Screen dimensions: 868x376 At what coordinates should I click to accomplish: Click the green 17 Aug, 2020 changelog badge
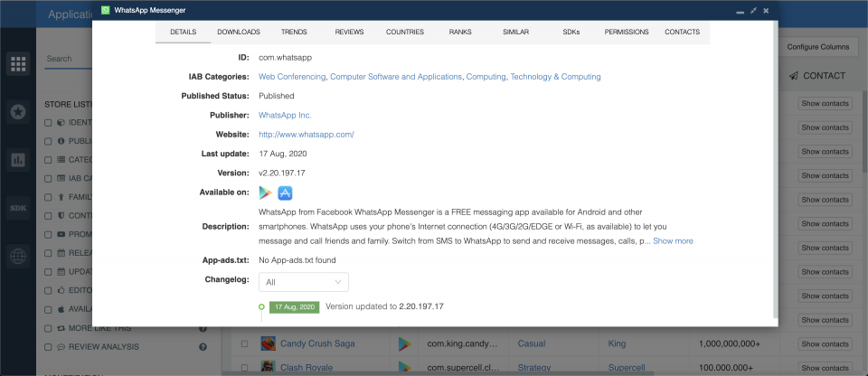pos(295,306)
